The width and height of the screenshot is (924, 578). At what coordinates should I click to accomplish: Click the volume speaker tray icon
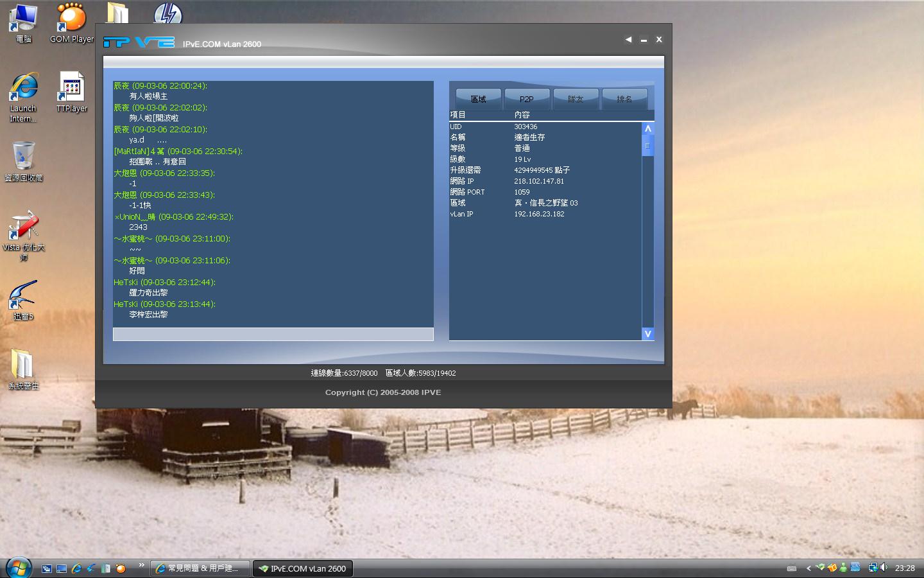coord(884,568)
